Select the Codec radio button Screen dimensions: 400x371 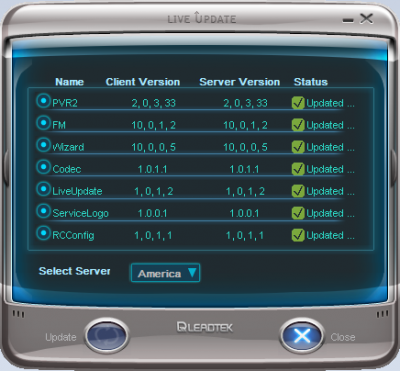(43, 167)
